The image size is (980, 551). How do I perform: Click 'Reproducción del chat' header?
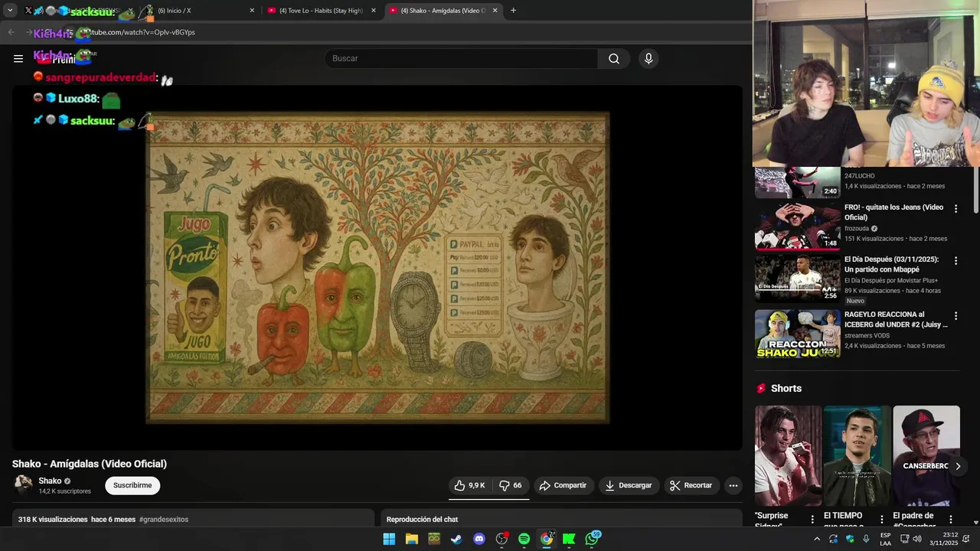point(422,520)
